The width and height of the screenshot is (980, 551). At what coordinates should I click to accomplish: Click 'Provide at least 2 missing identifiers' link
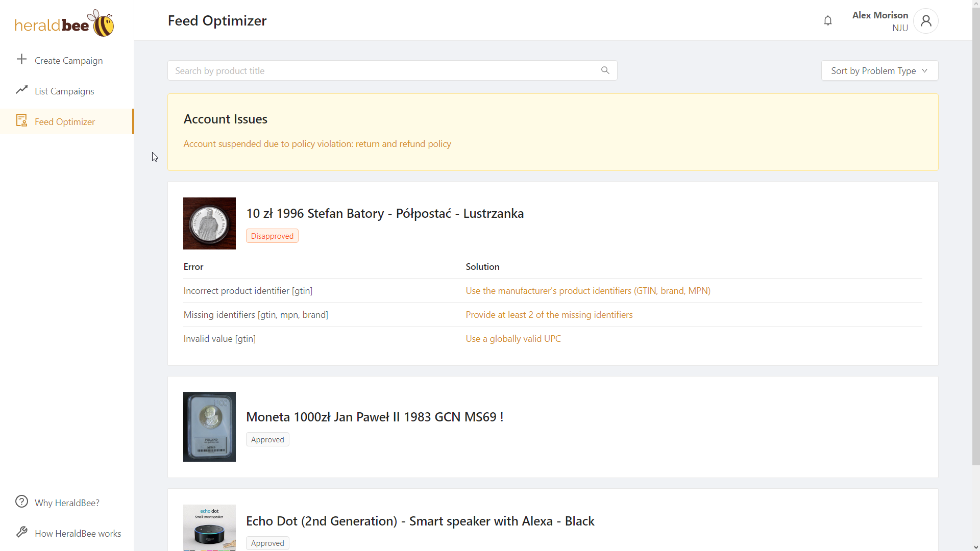point(549,315)
